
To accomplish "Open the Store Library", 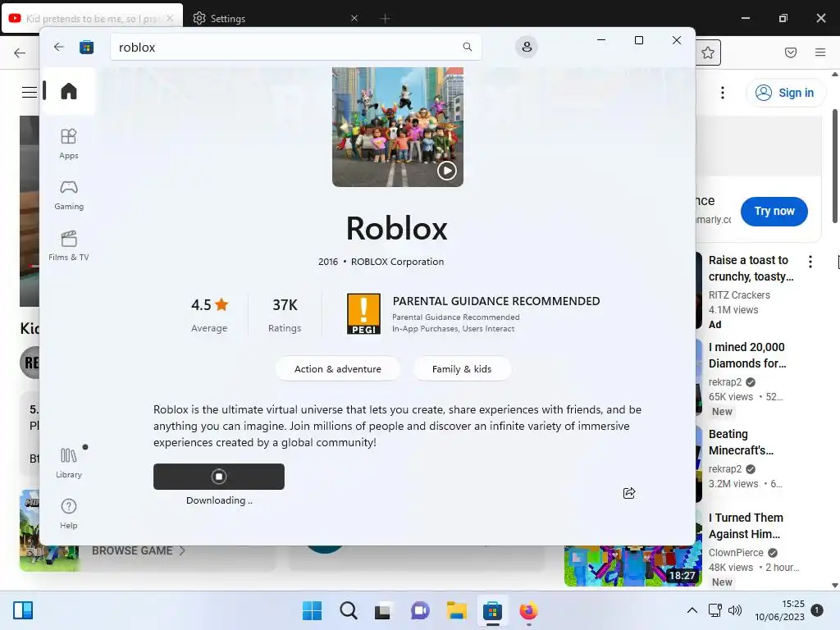I will pyautogui.click(x=69, y=463).
